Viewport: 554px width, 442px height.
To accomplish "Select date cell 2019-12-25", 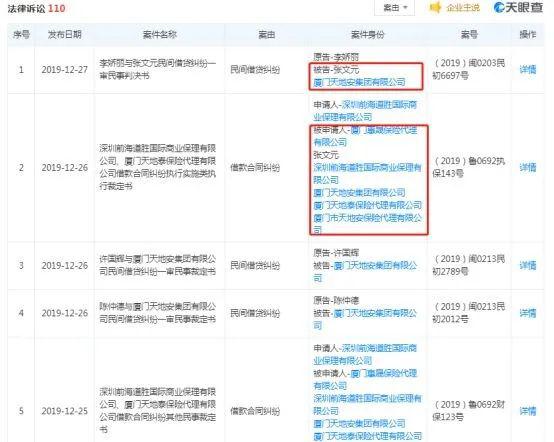I will click(x=65, y=411).
